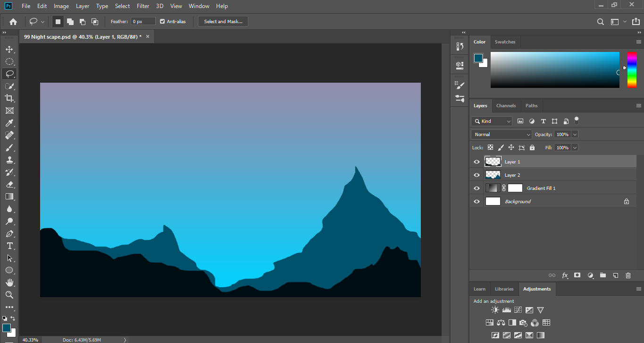This screenshot has height=343, width=644.
Task: Delete layer with the trash icon
Action: pos(628,275)
